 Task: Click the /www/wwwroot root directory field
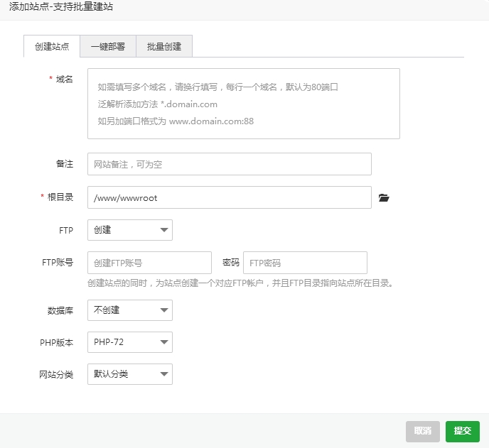coord(229,198)
